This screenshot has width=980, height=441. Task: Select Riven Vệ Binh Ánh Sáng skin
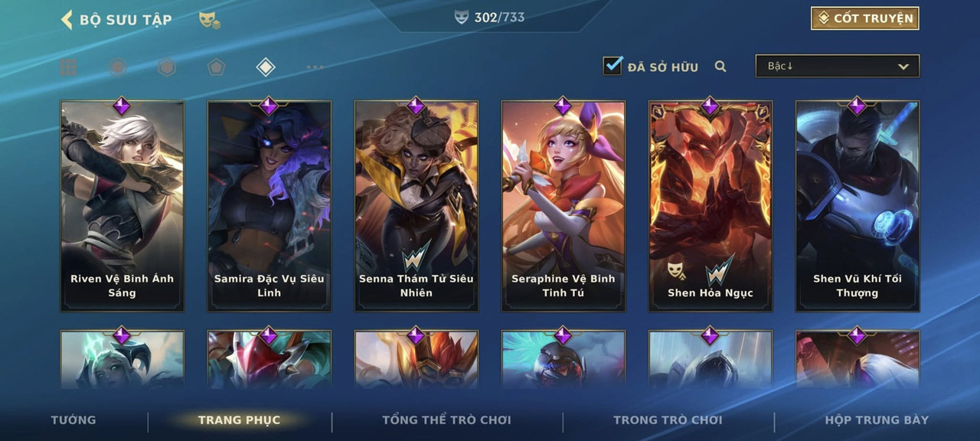pyautogui.click(x=122, y=206)
